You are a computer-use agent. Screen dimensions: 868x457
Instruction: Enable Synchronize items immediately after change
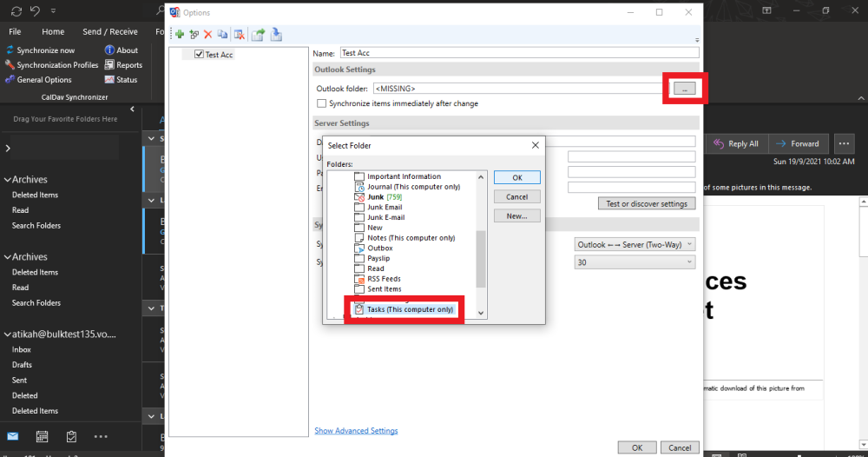click(322, 103)
